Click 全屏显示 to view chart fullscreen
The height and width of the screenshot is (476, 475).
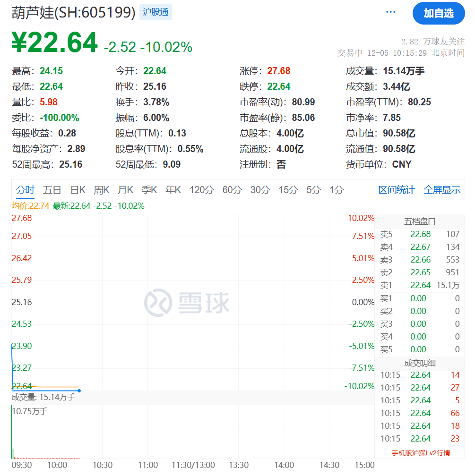coord(442,190)
